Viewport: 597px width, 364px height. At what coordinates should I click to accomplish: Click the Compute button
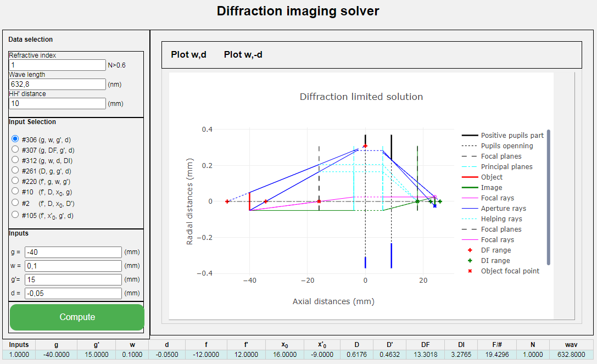77,317
